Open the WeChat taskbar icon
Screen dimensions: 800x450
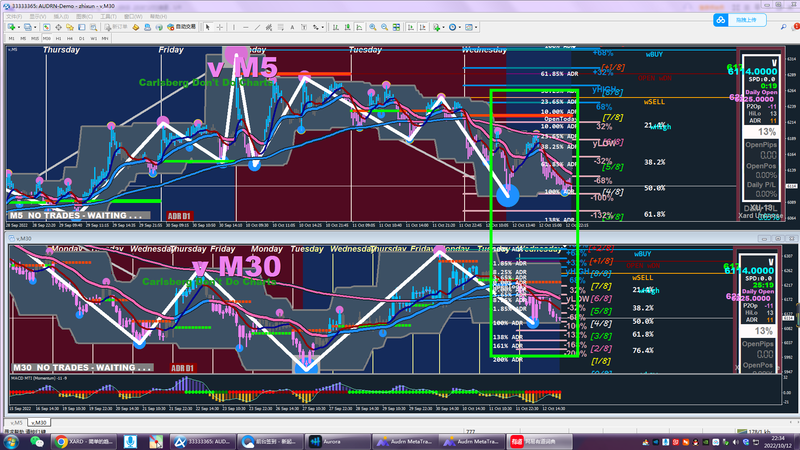[x=37, y=441]
